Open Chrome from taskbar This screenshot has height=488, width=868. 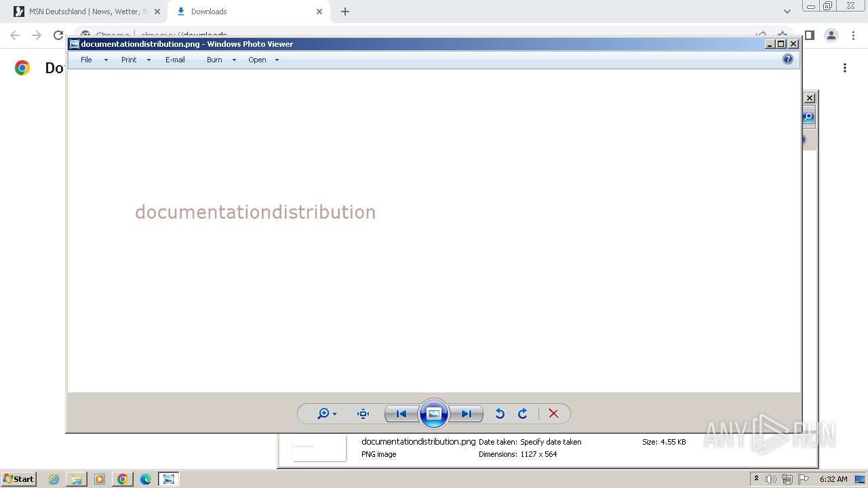123,479
